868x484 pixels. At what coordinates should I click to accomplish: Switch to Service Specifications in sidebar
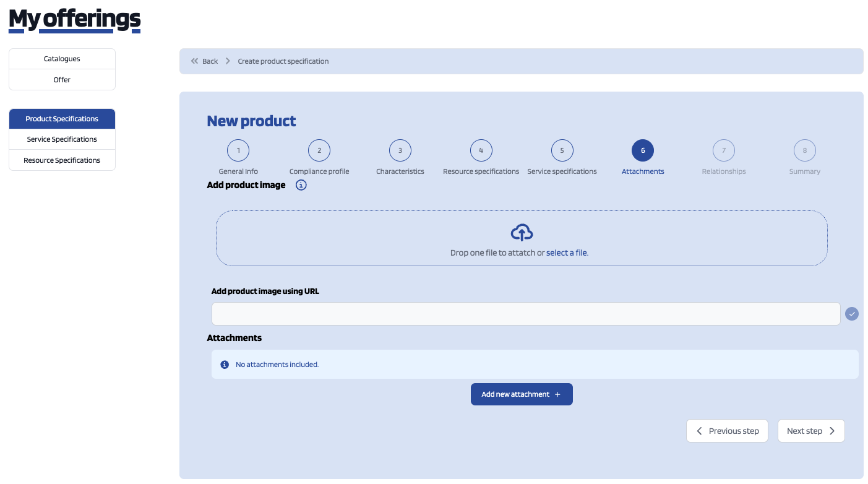click(62, 139)
